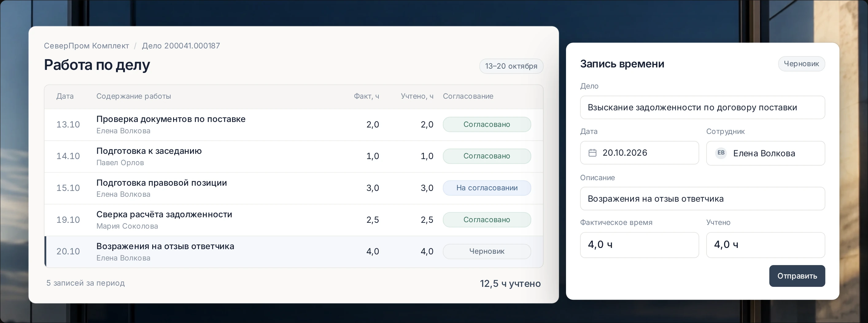
Task: Open the 13–20 октября period selector
Action: (x=511, y=66)
